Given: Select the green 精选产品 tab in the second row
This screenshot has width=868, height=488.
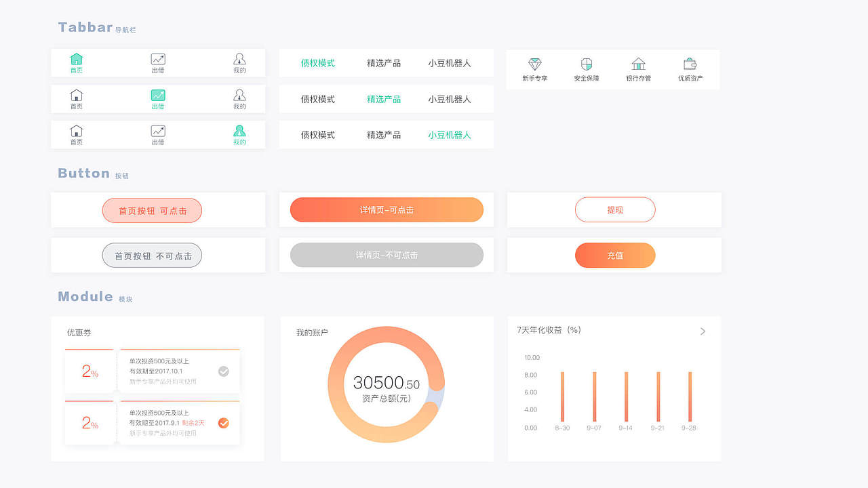Looking at the screenshot, I should pyautogui.click(x=384, y=99).
